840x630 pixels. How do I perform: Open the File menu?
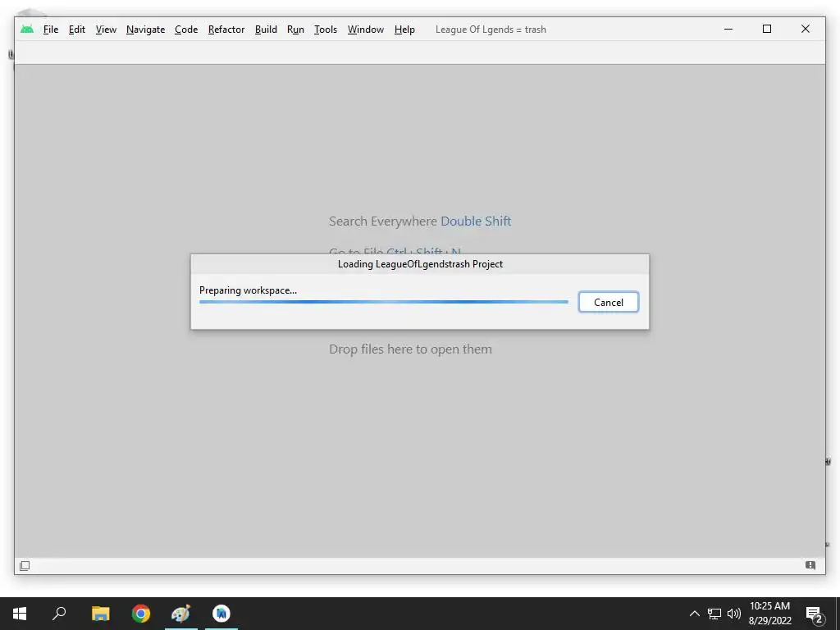pyautogui.click(x=51, y=30)
